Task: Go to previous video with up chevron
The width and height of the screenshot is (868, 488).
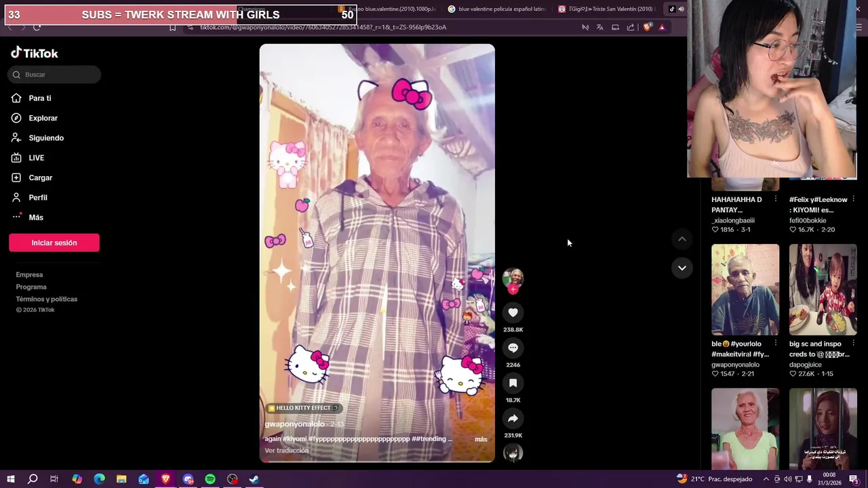Action: [x=682, y=239]
